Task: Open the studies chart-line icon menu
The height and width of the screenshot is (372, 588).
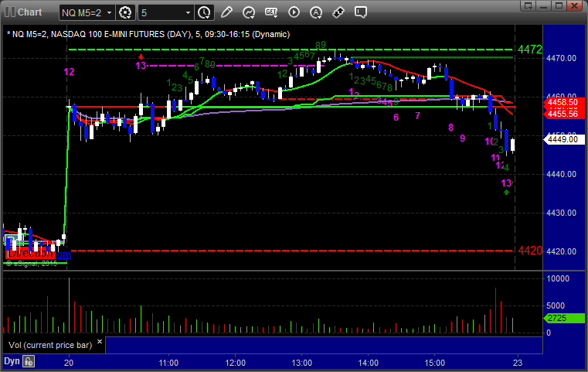Action: coord(249,12)
